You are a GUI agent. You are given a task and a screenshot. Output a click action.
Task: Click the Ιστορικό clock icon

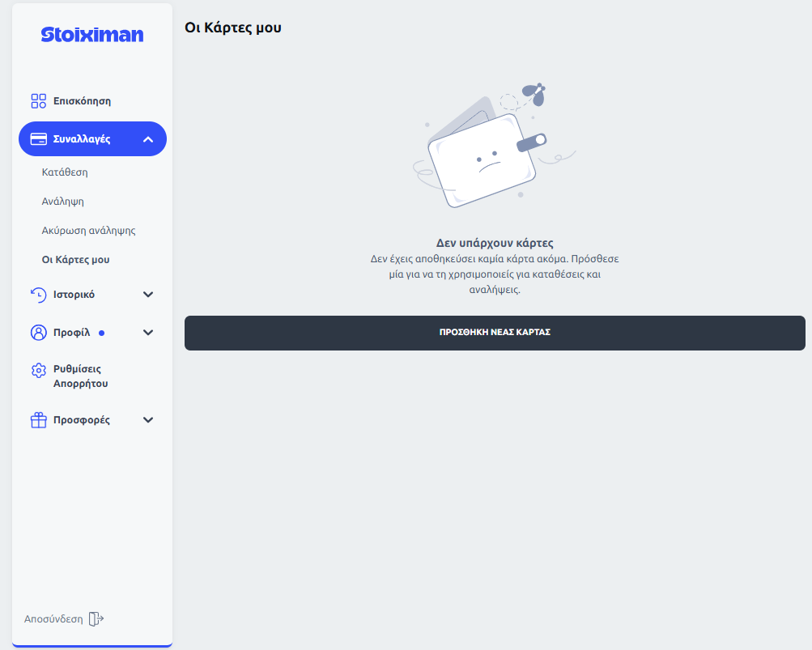point(38,295)
